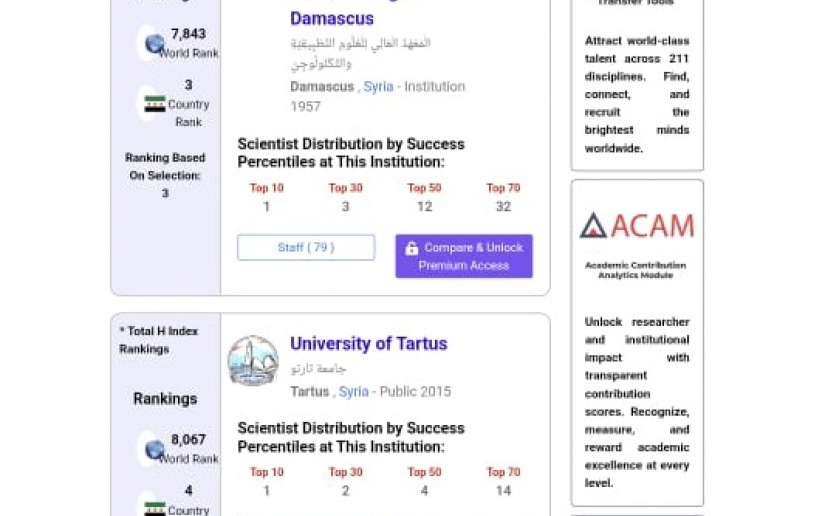The width and height of the screenshot is (825, 516).
Task: Click the 'Top 50' label in the Damascus card
Action: (x=424, y=188)
